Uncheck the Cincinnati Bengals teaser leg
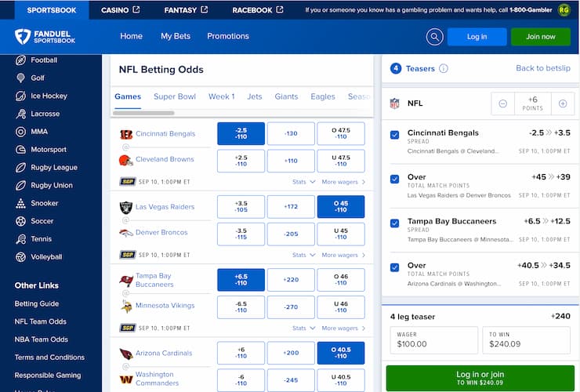This screenshot has height=392, width=580. tap(395, 135)
